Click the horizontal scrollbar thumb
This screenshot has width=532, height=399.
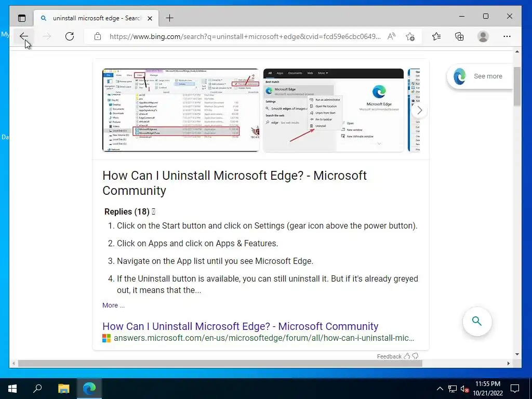point(220,363)
